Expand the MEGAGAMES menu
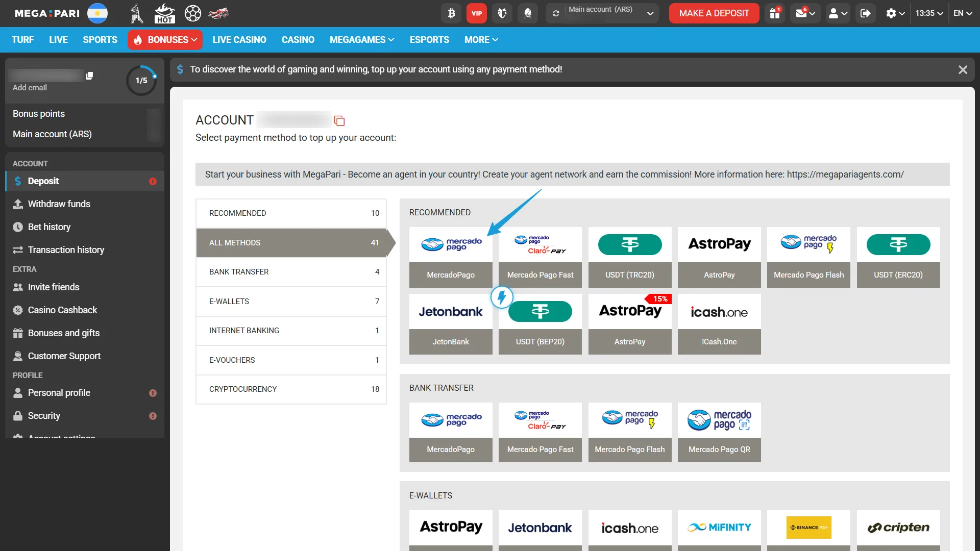This screenshot has height=551, width=980. coord(362,40)
